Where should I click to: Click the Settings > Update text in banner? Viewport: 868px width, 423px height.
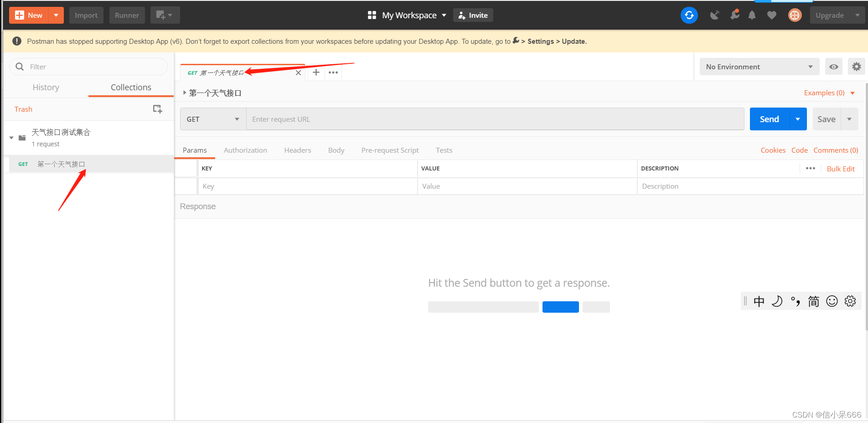pyautogui.click(x=557, y=41)
